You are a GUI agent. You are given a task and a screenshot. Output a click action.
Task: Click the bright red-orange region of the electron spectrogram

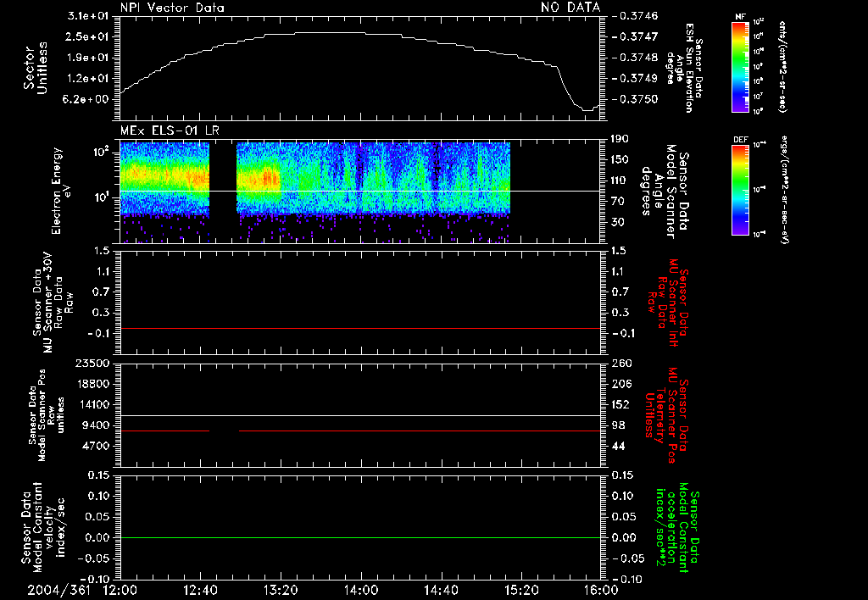pos(269,178)
